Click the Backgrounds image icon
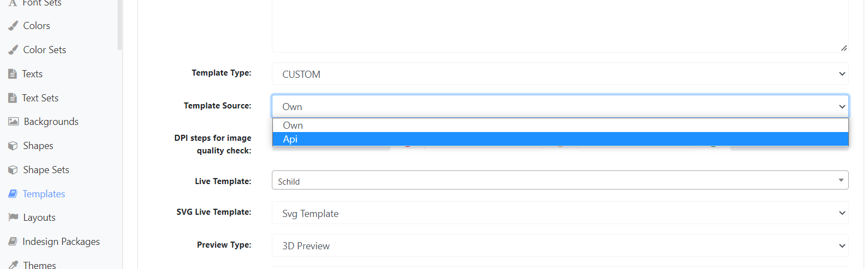This screenshot has height=269, width=868. [14, 122]
